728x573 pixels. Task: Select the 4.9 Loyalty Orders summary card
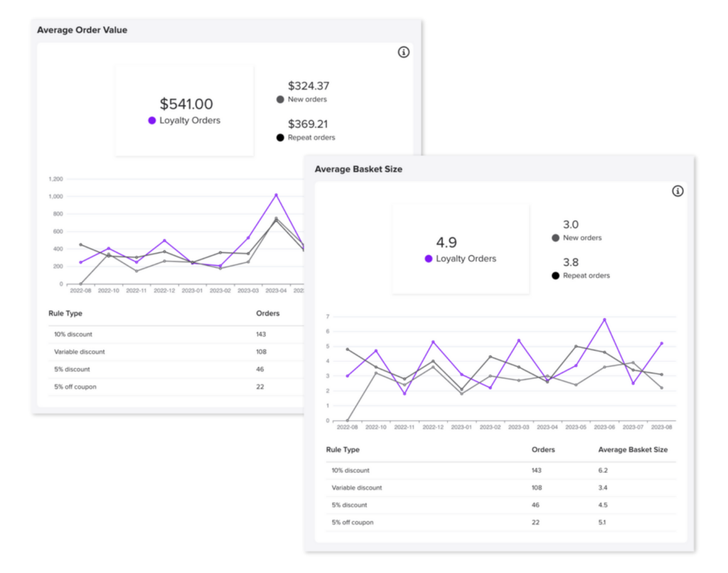pos(460,249)
